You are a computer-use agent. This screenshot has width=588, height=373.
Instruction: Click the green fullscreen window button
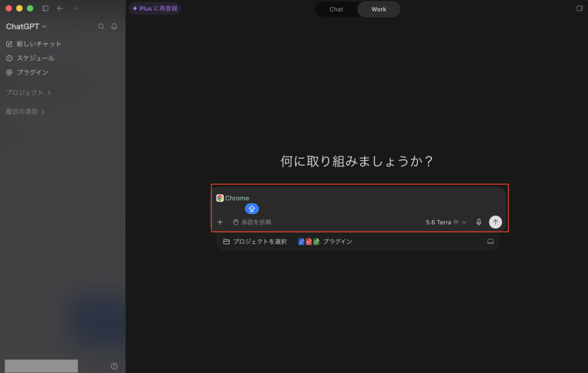(30, 8)
